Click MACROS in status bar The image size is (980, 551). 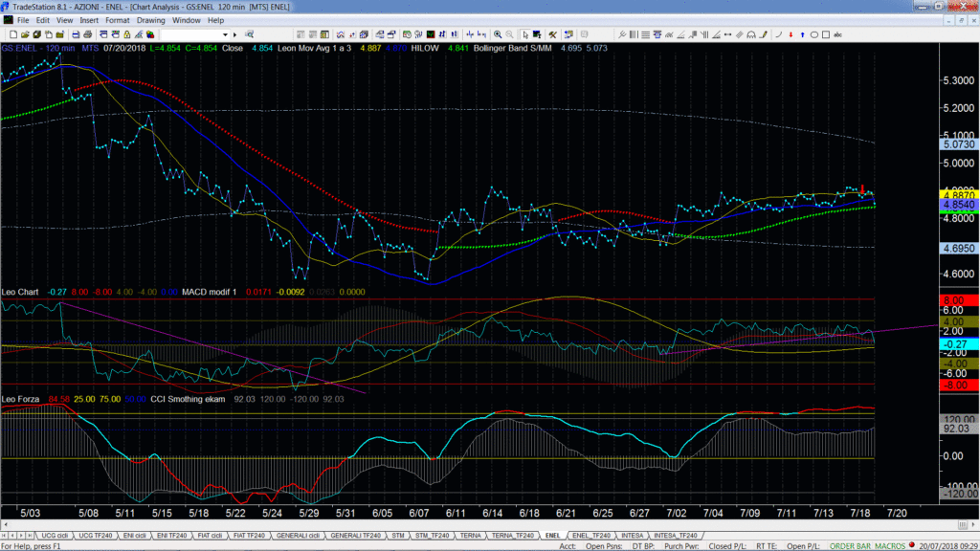pos(889,546)
